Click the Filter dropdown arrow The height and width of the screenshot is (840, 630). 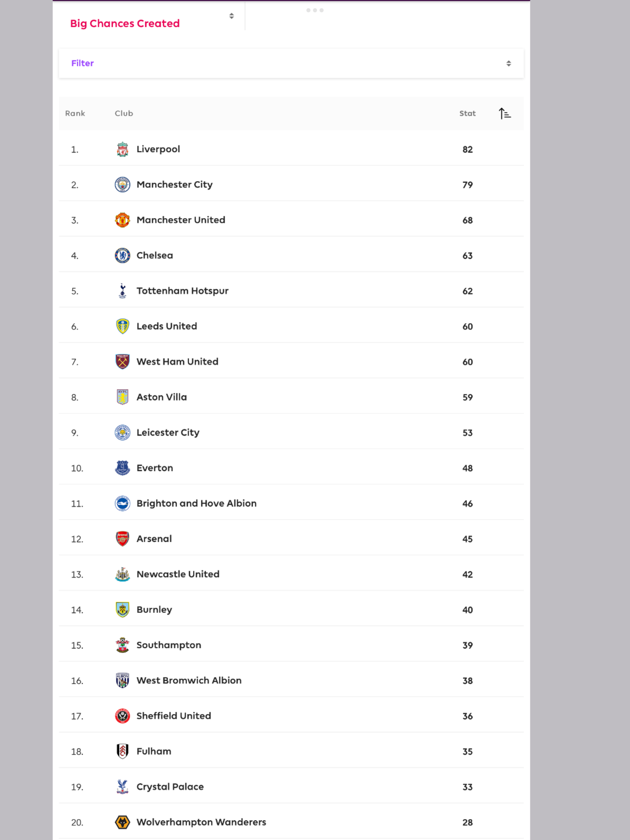pyautogui.click(x=509, y=63)
